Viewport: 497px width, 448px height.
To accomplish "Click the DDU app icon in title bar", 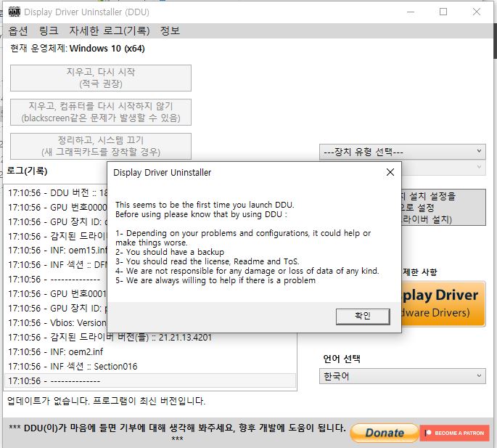I will [x=14, y=12].
